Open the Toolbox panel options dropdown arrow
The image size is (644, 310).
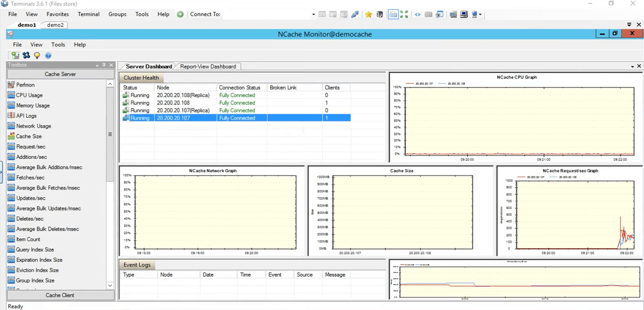click(97, 65)
